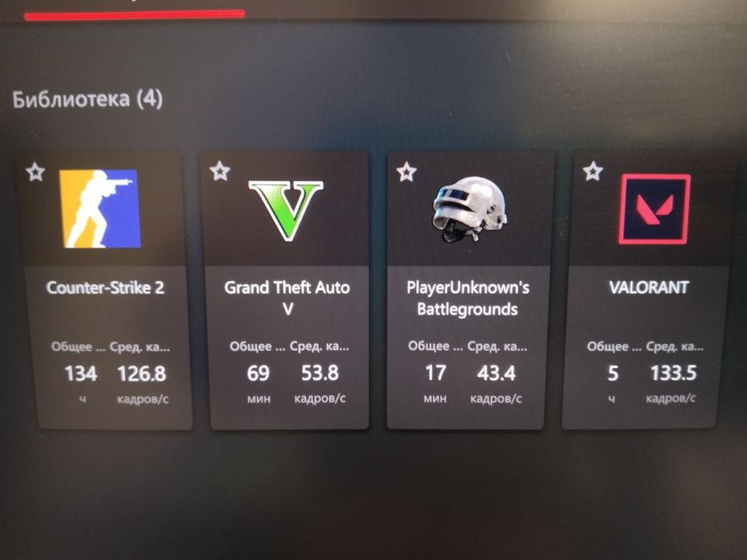This screenshot has height=560, width=747.
Task: Select the PUBG helmet icon
Action: coord(470,210)
